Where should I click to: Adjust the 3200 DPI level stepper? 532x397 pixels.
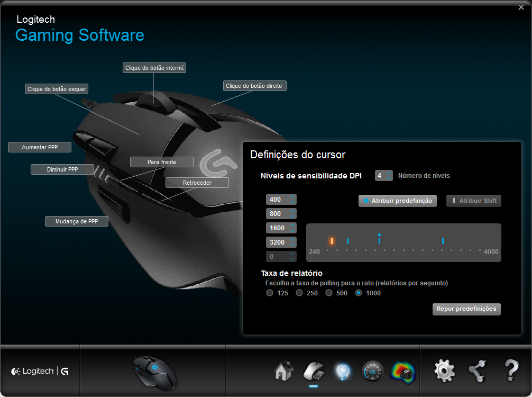coord(281,242)
